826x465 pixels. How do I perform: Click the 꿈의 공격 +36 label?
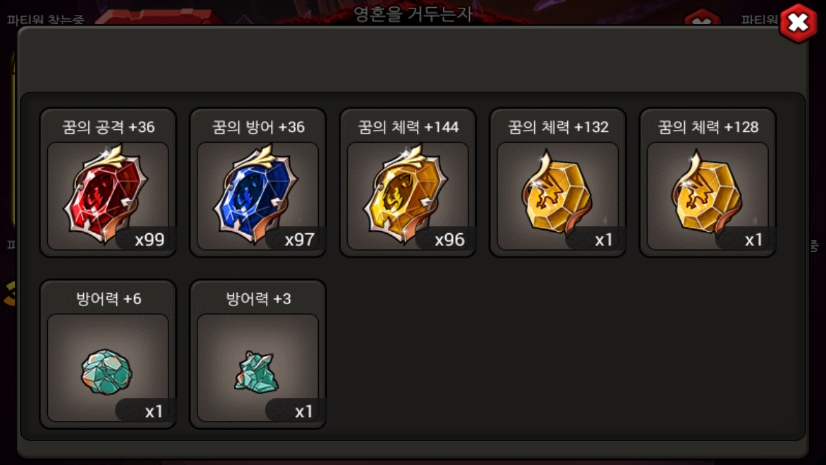click(x=108, y=127)
